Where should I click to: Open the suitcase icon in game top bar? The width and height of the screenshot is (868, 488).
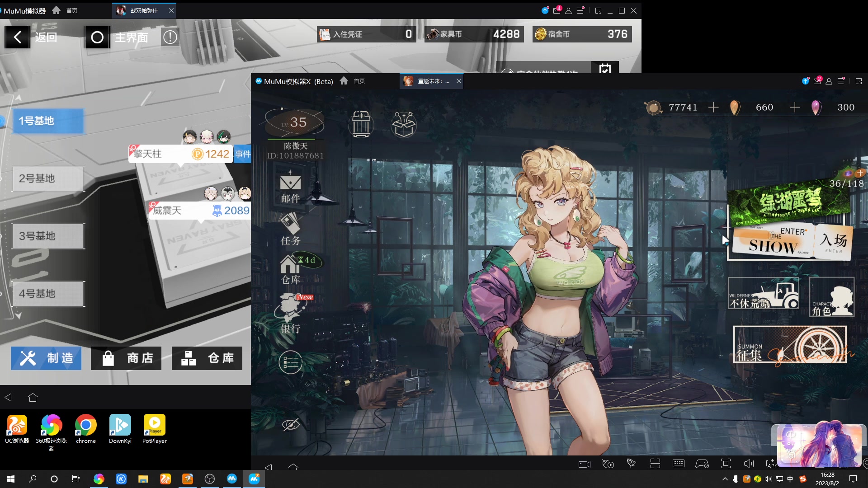click(x=361, y=124)
